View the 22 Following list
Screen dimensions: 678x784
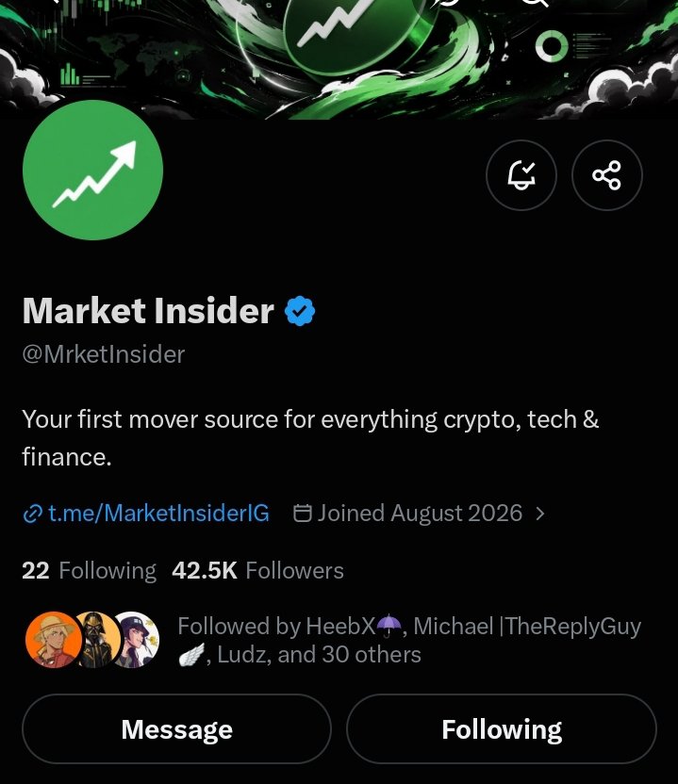pos(89,570)
